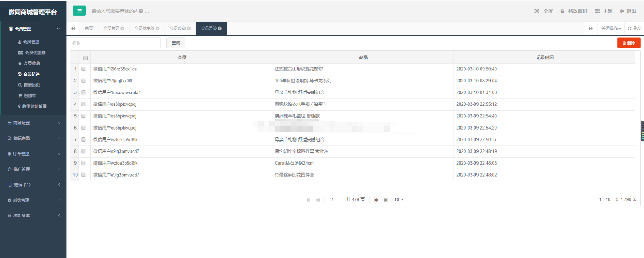Close the 会员收藏 tab via x icon
Viewport: 644px width, 258px height.
pyautogui.click(x=188, y=29)
